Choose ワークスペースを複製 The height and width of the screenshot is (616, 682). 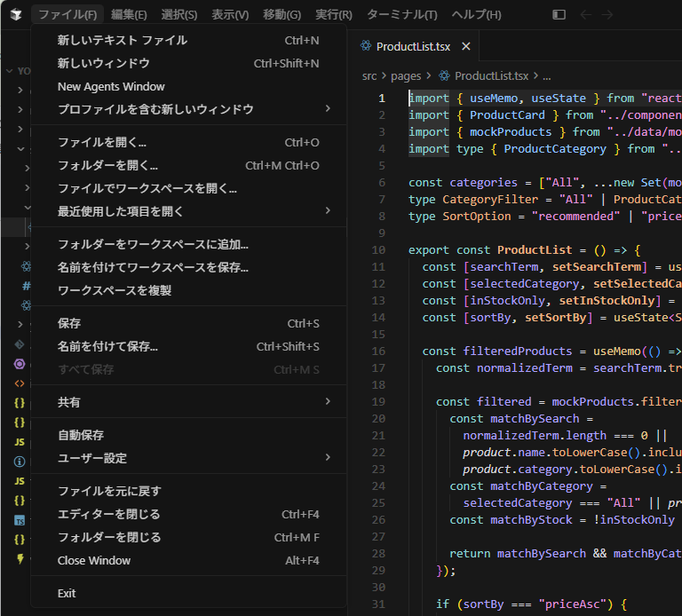coord(189,290)
